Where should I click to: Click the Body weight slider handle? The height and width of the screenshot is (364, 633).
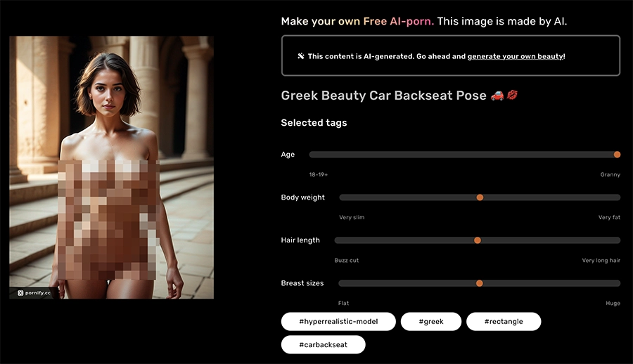[x=480, y=197]
